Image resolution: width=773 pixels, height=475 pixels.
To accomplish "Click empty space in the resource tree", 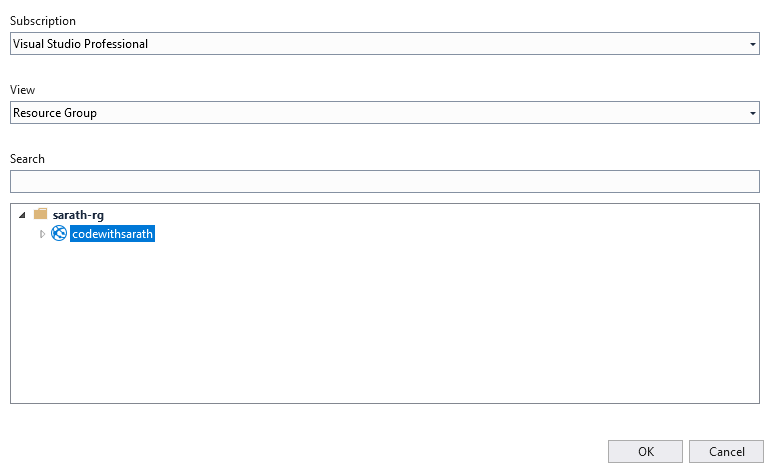I will [x=385, y=330].
